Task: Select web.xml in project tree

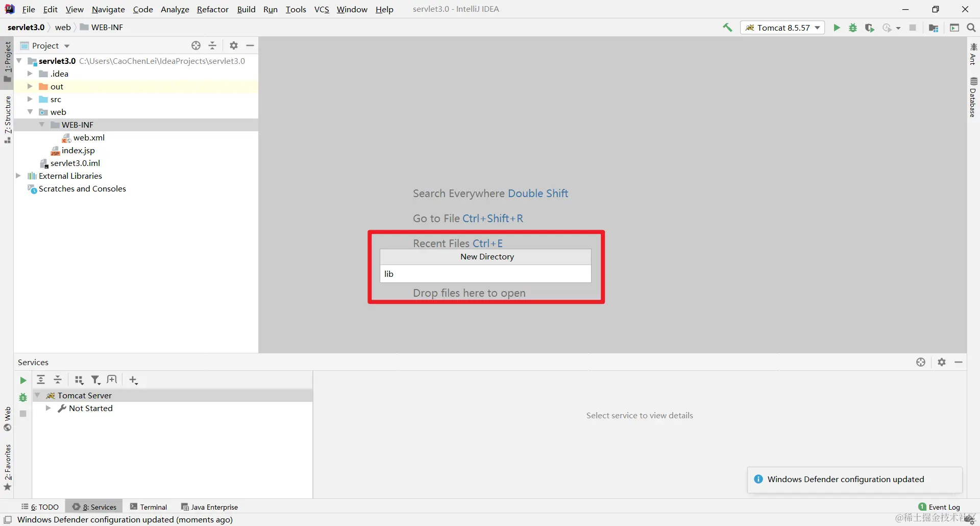Action: [89, 137]
